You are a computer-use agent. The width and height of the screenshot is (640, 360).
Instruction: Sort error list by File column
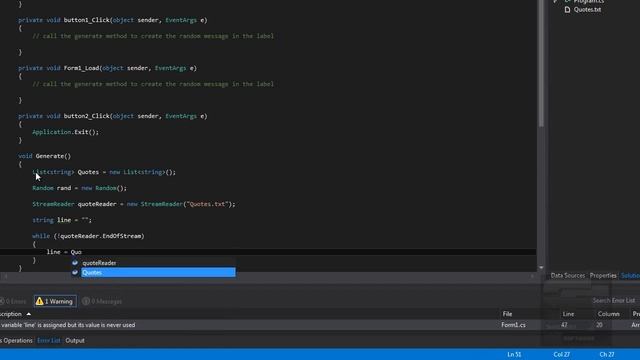click(507, 314)
